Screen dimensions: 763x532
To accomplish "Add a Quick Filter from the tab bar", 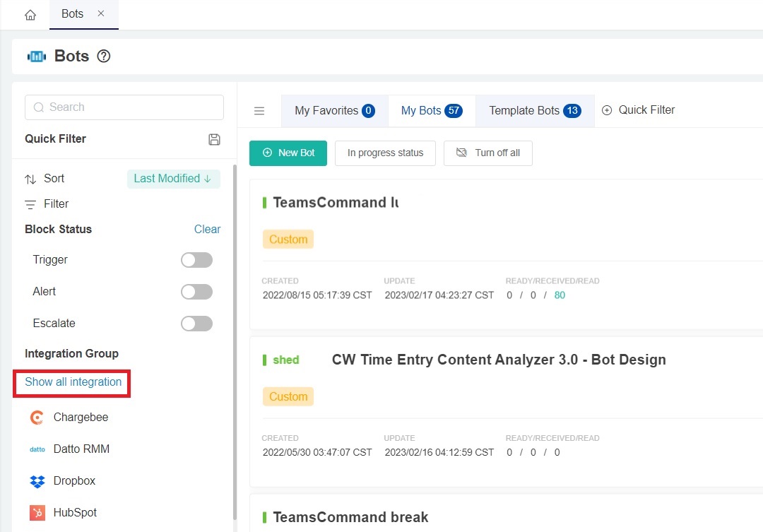I will tap(639, 110).
